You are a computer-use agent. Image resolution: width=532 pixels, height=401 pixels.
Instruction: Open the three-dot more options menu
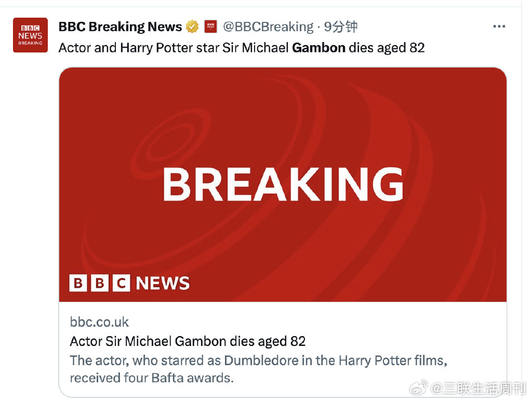click(499, 27)
